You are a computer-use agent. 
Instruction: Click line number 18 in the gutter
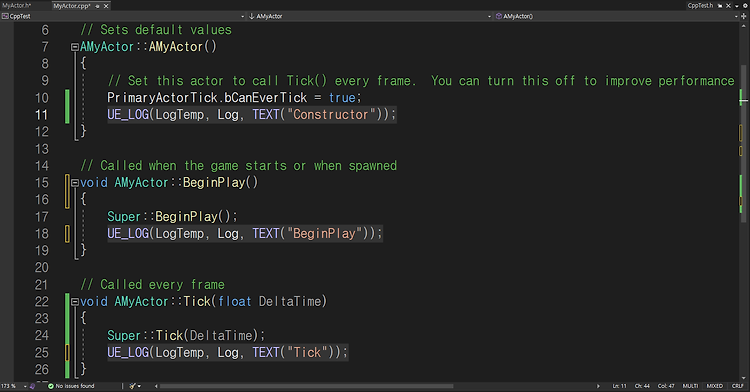point(42,234)
